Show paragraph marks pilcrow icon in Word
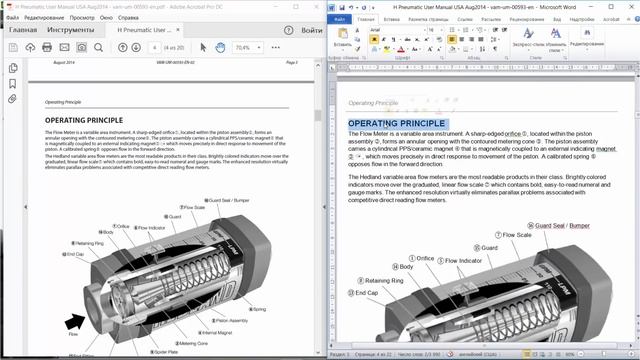Viewport: 640px width, 360px height. click(x=495, y=49)
